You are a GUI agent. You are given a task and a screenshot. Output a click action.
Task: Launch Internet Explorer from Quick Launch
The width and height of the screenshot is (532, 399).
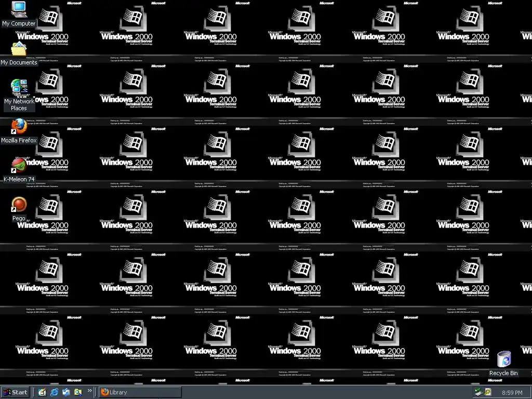(54, 392)
